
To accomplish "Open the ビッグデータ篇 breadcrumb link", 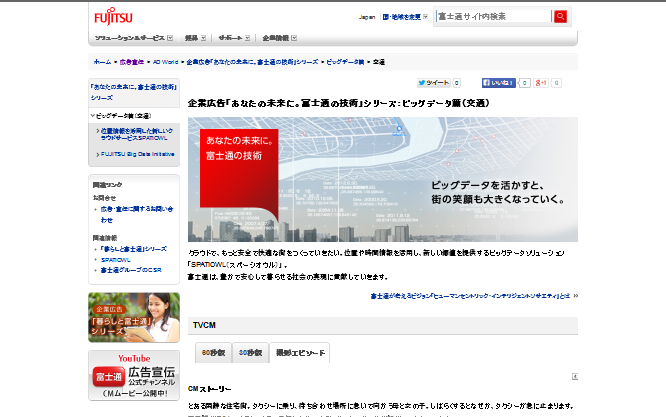I will pos(345,62).
